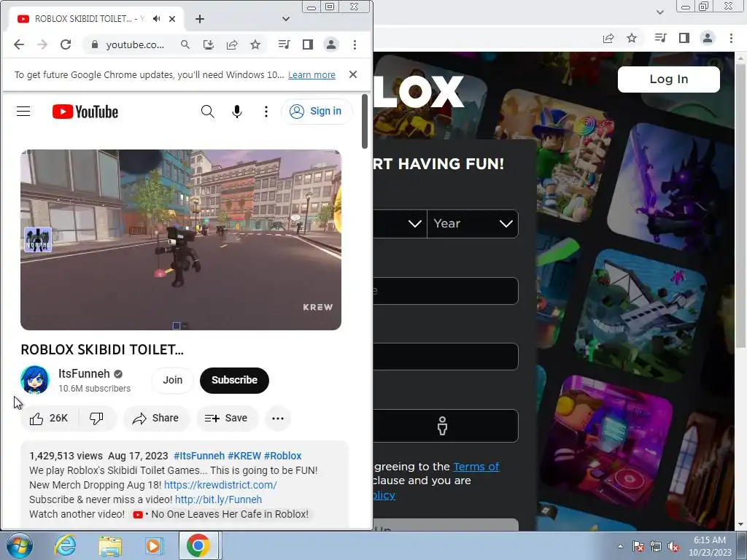747x560 pixels.
Task: Click the YouTube logo
Action: coord(85,112)
